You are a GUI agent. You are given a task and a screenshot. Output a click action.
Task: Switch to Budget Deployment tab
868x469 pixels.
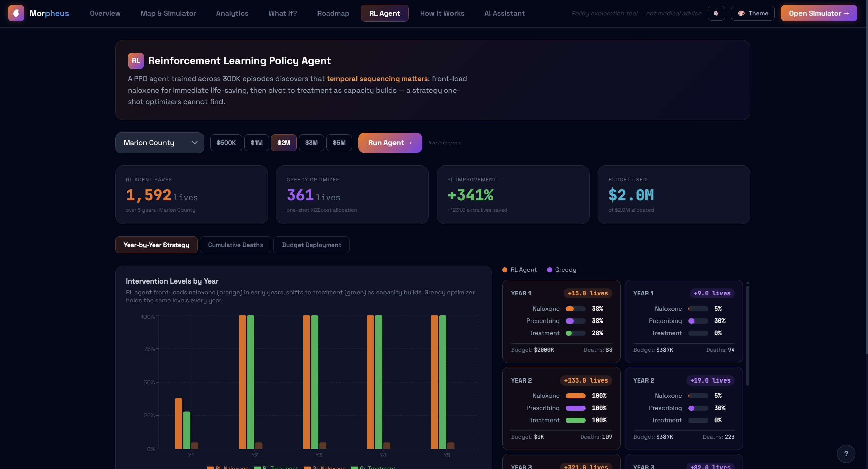tap(311, 245)
